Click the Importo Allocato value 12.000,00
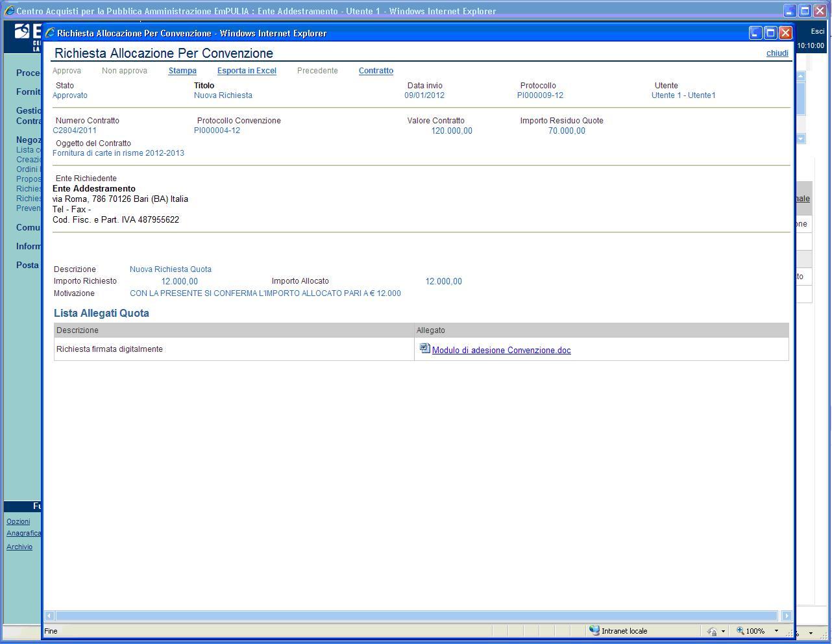The width and height of the screenshot is (832, 644). [x=444, y=282]
